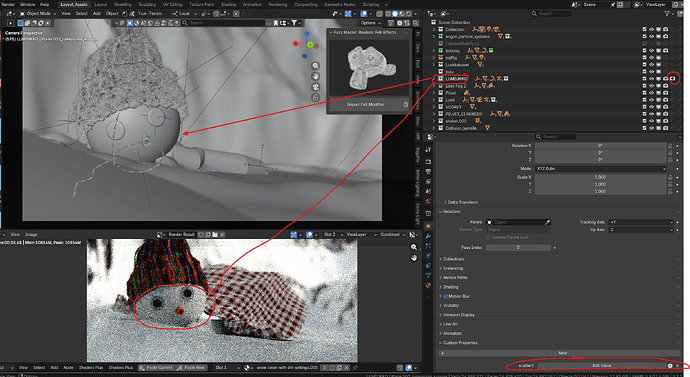Open the outliner filter funnel icon
Image resolution: width=690 pixels, height=377 pixels.
point(668,14)
